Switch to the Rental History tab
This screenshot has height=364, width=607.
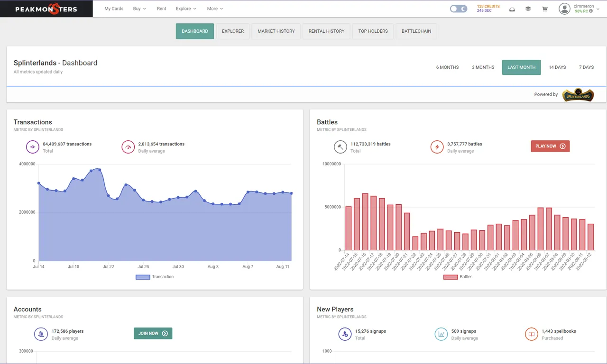point(326,31)
